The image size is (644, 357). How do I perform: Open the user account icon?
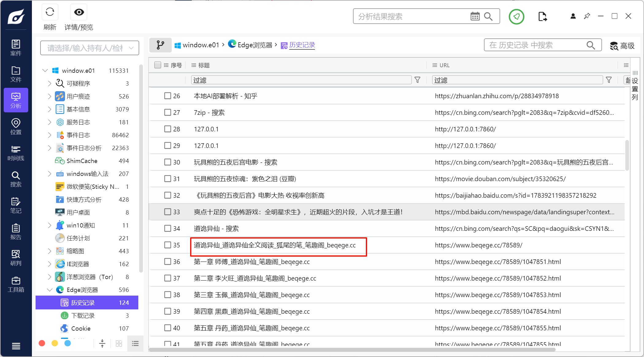coord(573,16)
